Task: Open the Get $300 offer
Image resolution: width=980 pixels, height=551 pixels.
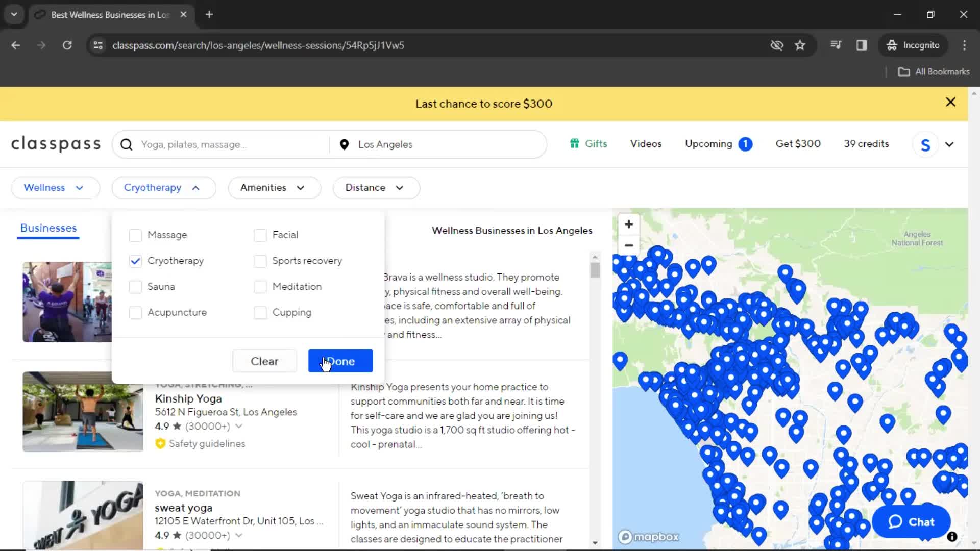Action: point(798,144)
